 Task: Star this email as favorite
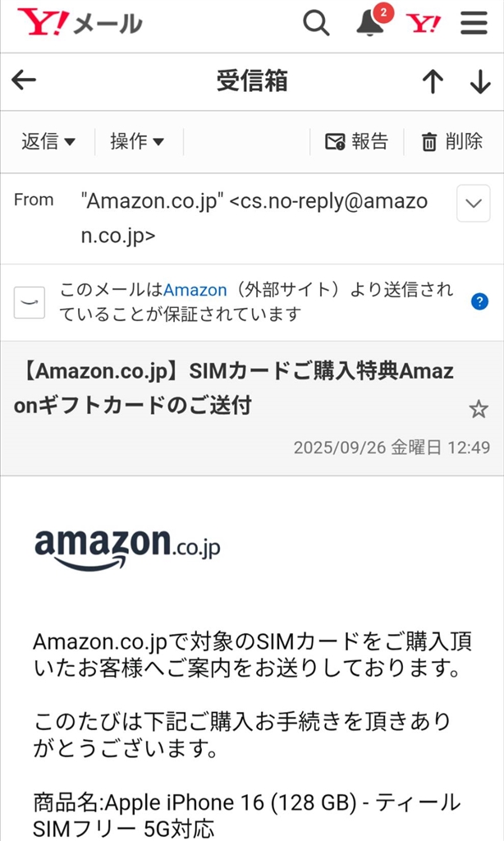[x=478, y=408]
